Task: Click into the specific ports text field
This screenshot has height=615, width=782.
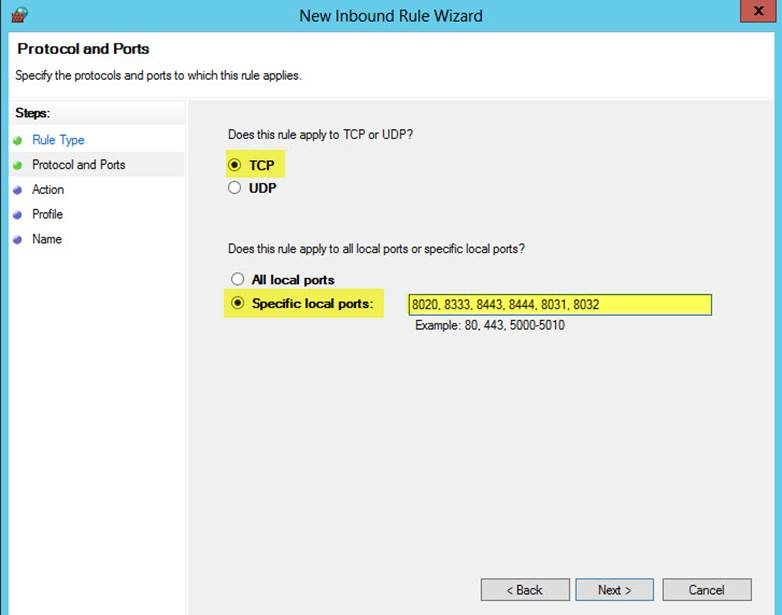Action: pos(560,305)
